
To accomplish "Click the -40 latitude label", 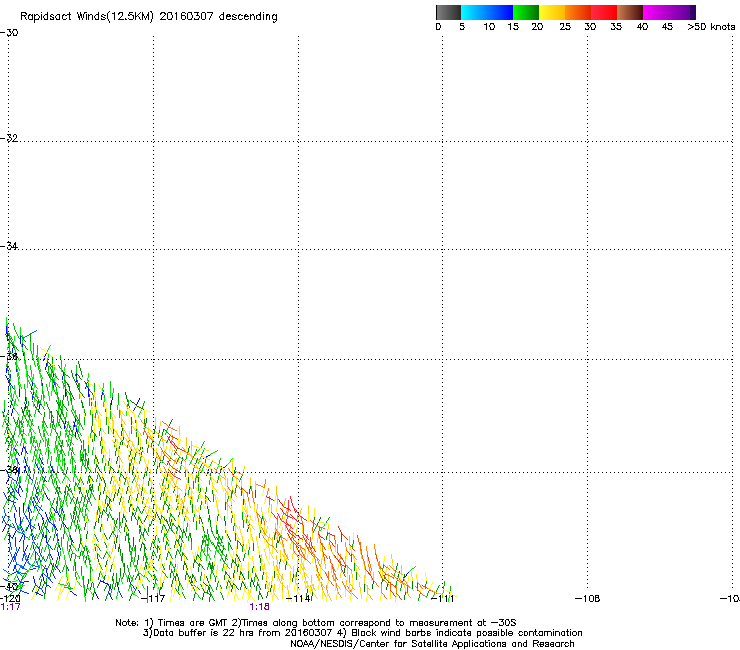I will [x=9, y=587].
